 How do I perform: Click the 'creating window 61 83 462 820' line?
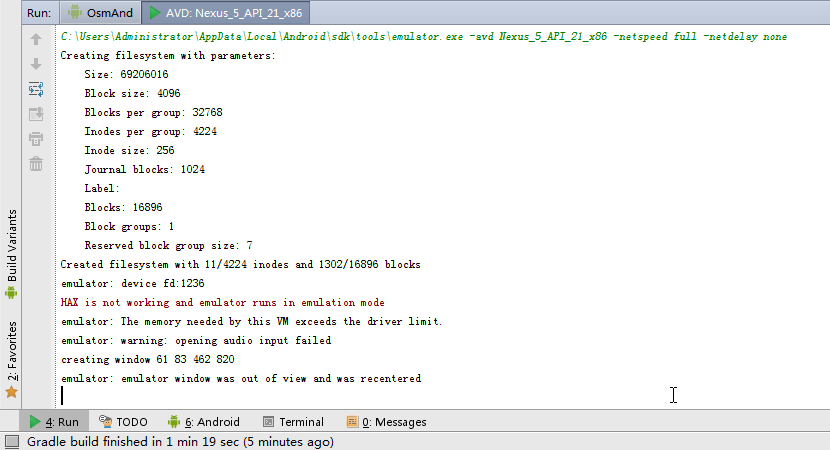(x=148, y=359)
